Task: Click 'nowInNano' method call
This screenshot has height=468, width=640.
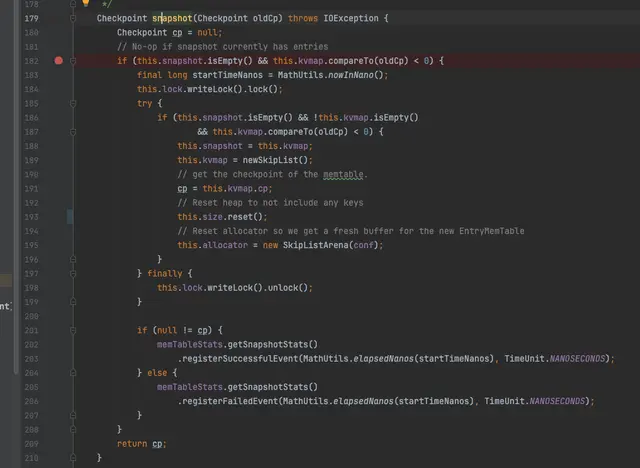Action: (351, 75)
